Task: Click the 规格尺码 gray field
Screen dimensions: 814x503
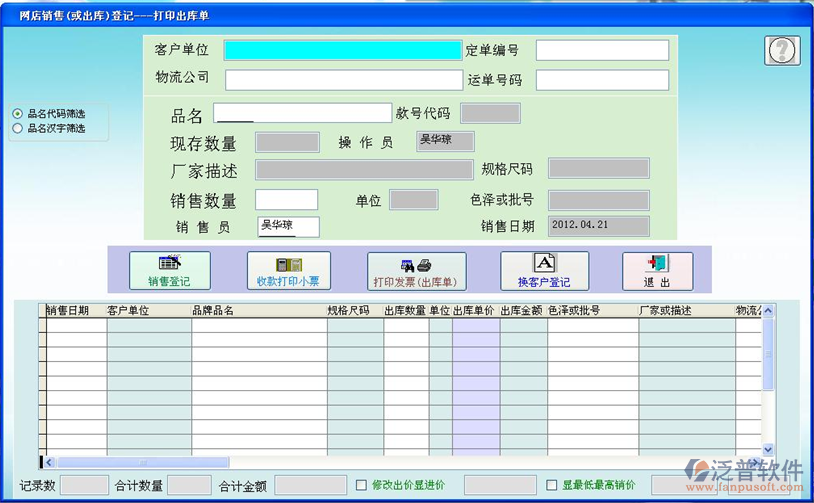Action: [599, 169]
